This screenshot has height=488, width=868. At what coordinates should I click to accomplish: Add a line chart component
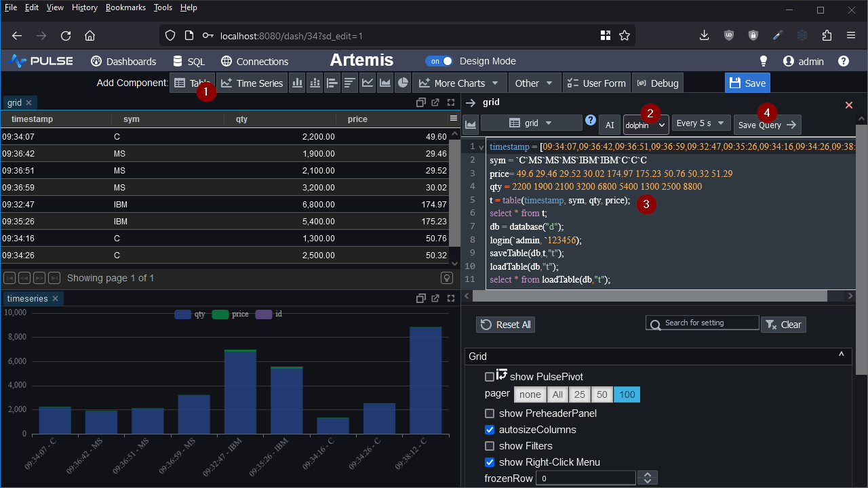coord(368,83)
